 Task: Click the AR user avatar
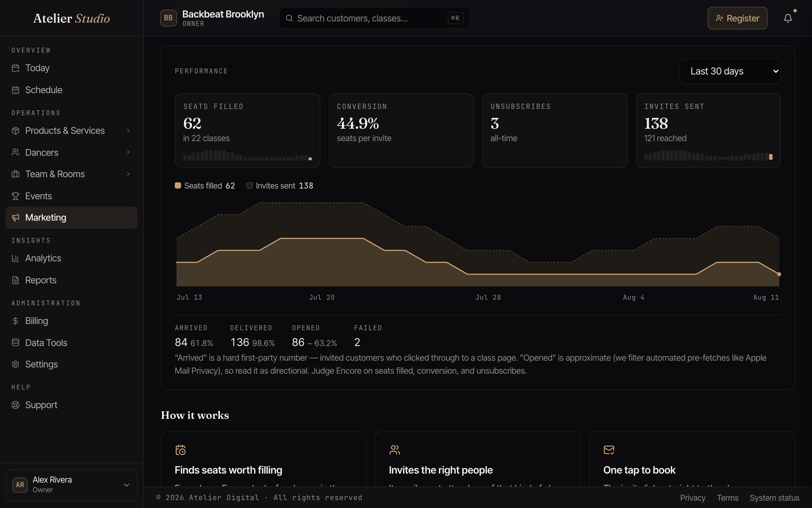click(20, 485)
